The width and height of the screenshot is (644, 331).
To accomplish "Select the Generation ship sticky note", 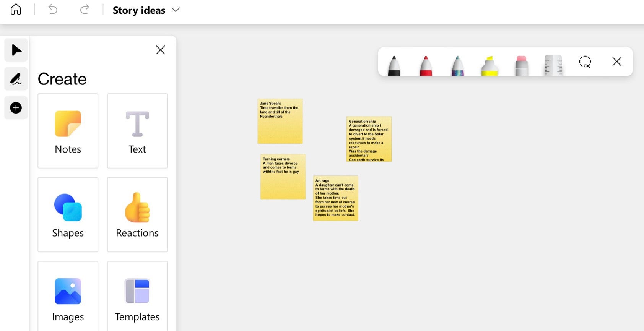I will point(369,139).
